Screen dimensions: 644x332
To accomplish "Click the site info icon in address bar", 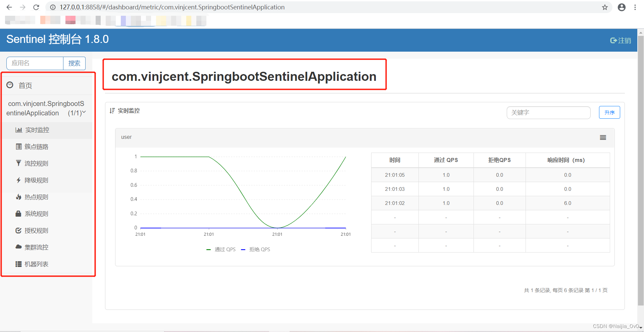I will click(x=53, y=7).
